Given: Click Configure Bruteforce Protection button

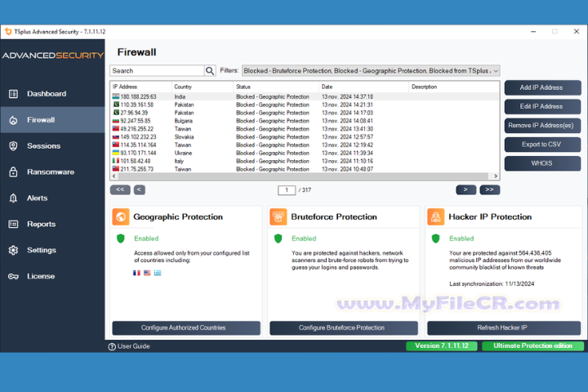Looking at the screenshot, I should pos(344,327).
